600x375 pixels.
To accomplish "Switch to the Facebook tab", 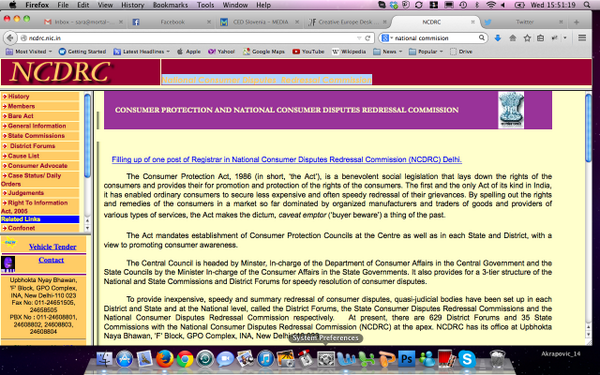I will tap(172, 22).
